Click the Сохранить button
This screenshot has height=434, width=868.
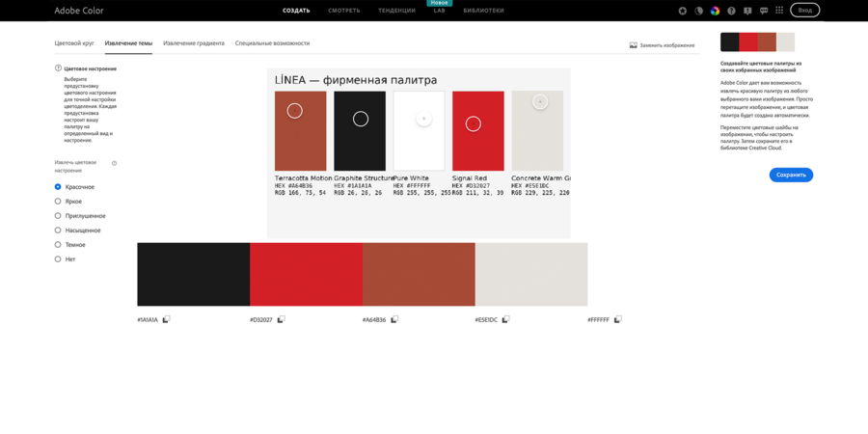tap(791, 175)
